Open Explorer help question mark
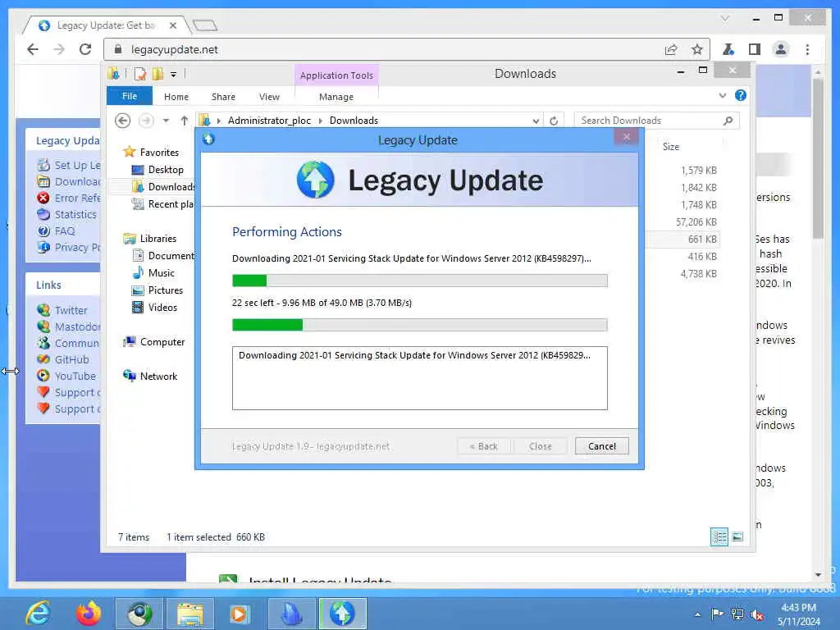This screenshot has height=630, width=840. pyautogui.click(x=741, y=95)
